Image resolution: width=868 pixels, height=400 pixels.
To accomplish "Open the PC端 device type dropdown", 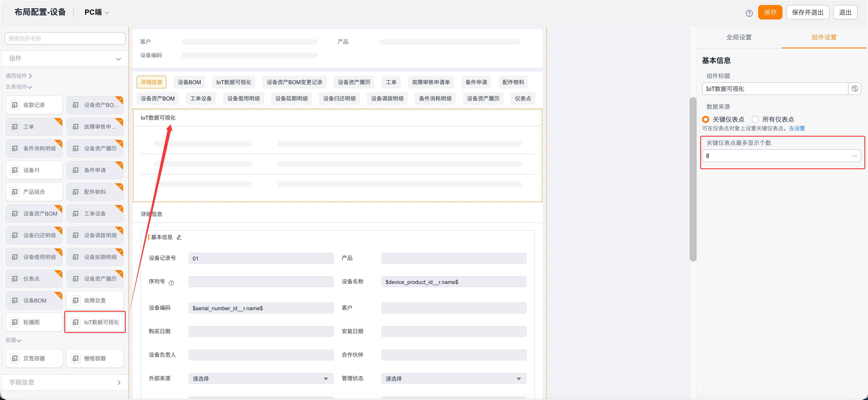I will pos(97,12).
